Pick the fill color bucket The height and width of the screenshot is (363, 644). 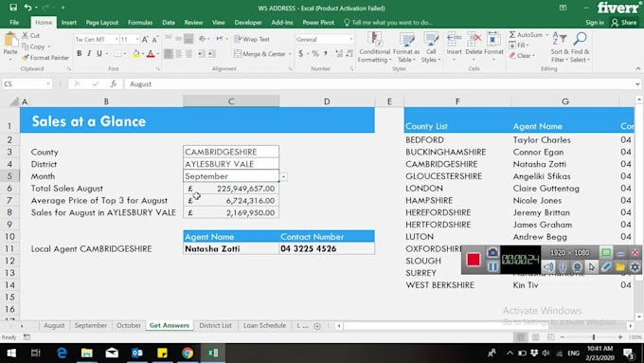(x=136, y=53)
